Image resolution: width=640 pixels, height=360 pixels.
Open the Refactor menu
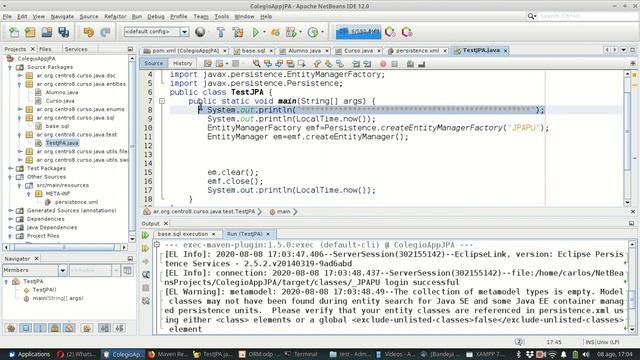coord(115,16)
